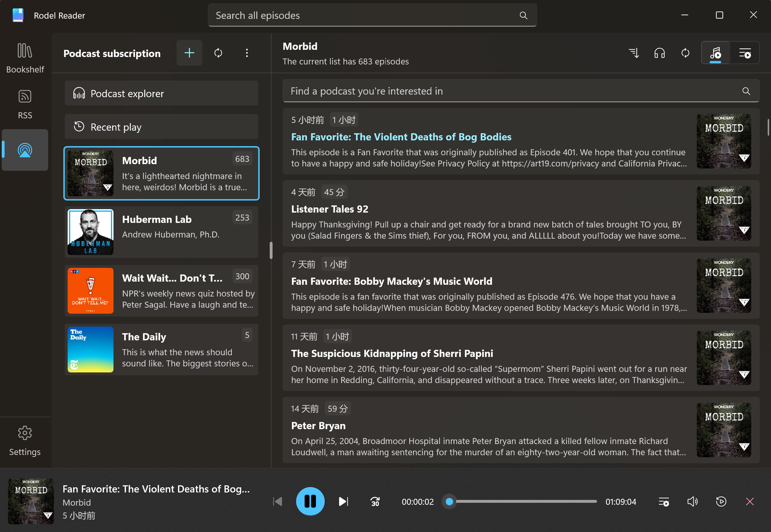
Task: Click the subscription list scrollbar
Action: click(x=271, y=250)
